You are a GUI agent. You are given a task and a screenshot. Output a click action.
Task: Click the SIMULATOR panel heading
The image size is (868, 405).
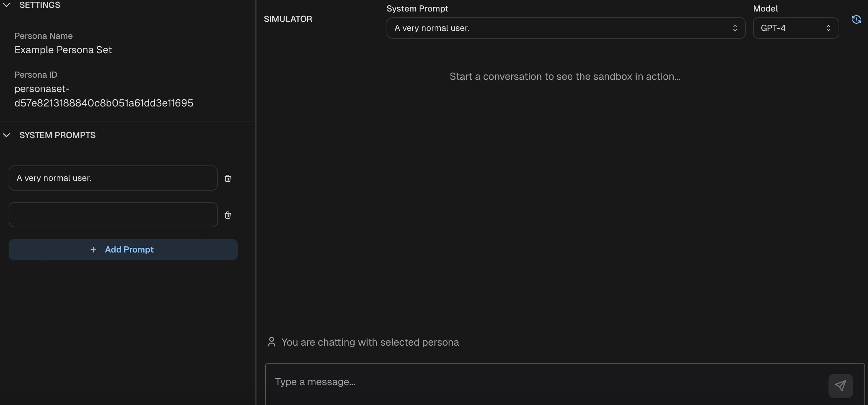pos(288,19)
